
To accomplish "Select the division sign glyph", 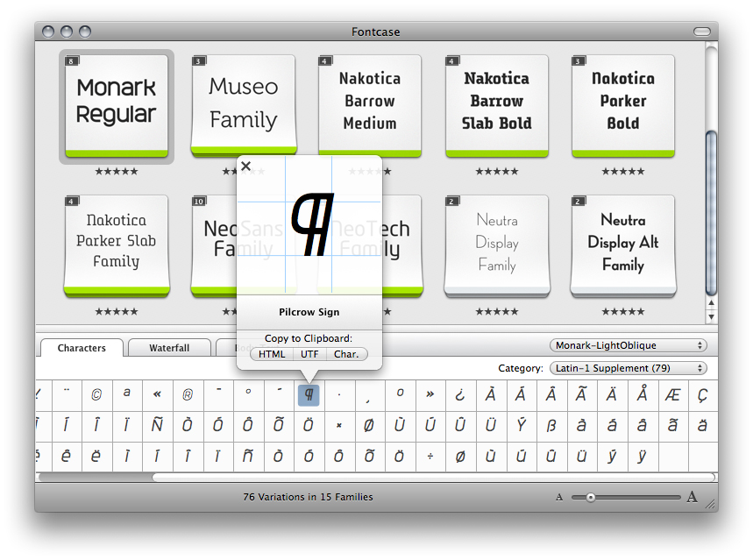I will 430,457.
